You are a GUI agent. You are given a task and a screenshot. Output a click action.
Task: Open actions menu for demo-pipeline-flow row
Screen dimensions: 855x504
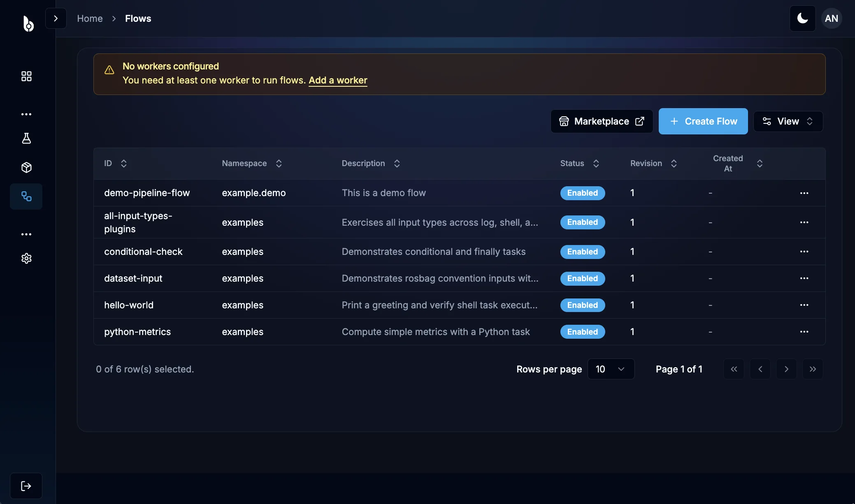tap(804, 193)
